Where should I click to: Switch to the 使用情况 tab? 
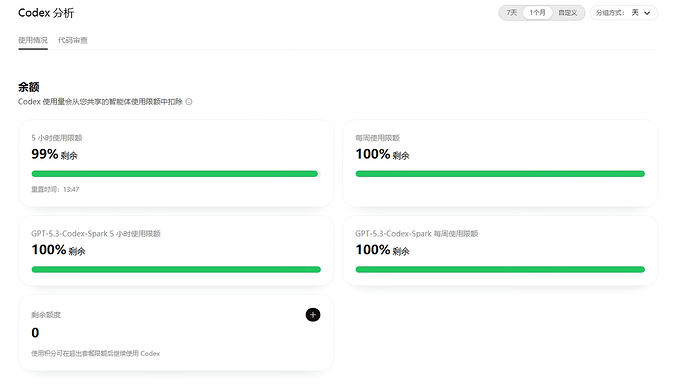(x=33, y=40)
